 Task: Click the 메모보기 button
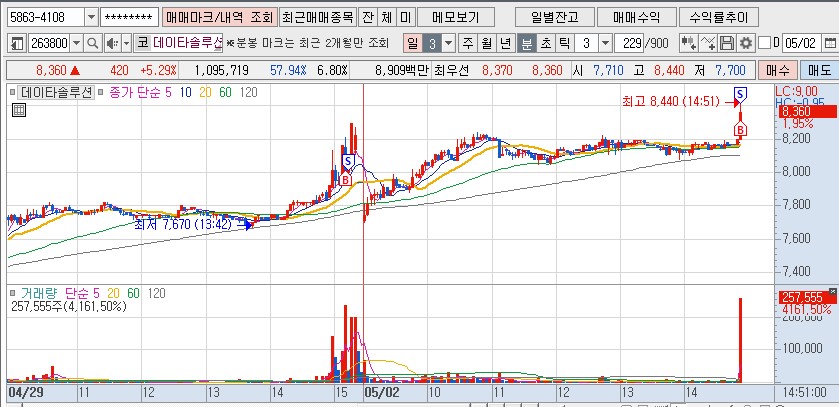pyautogui.click(x=455, y=18)
